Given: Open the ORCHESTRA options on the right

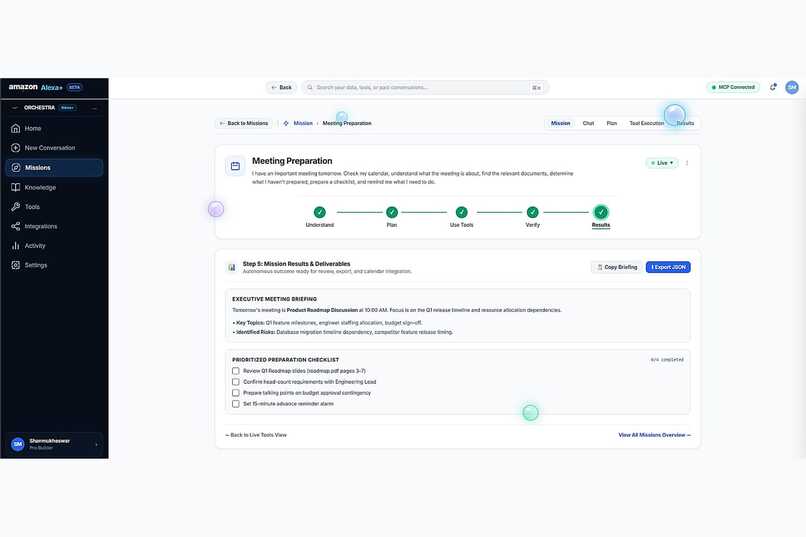Looking at the screenshot, I should pos(94,108).
